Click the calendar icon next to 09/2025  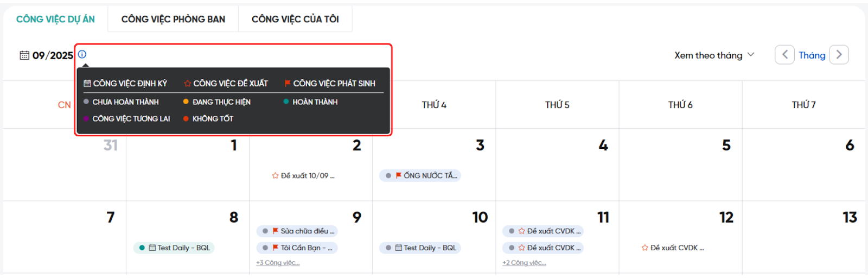click(x=24, y=55)
